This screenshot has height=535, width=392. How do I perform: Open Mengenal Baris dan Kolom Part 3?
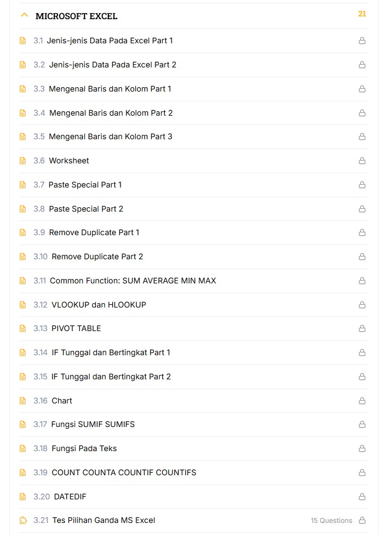click(x=110, y=136)
